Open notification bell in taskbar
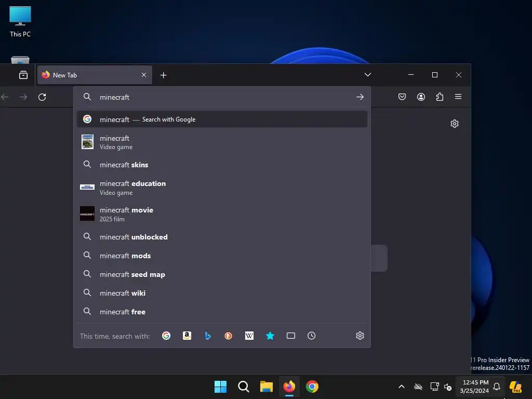This screenshot has height=399, width=532. coord(497,387)
